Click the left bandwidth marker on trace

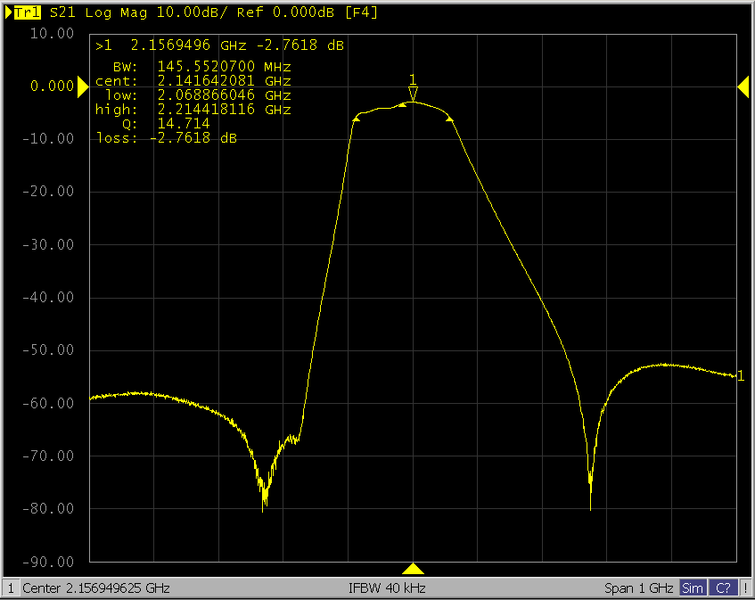(x=357, y=118)
